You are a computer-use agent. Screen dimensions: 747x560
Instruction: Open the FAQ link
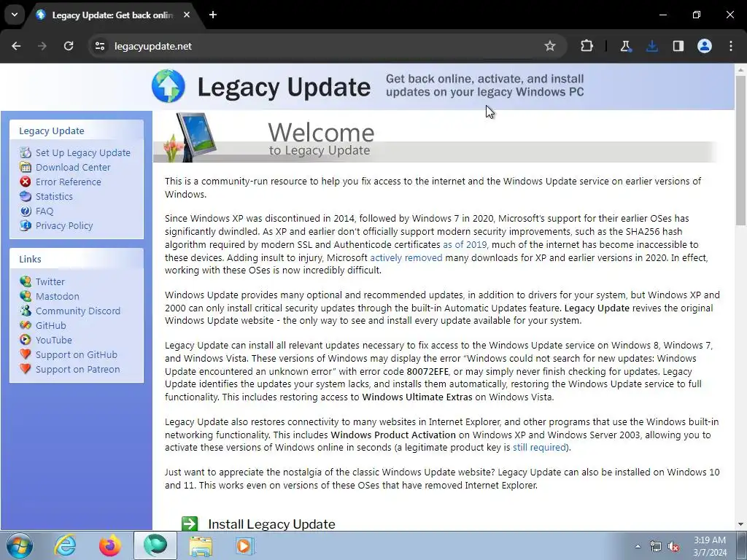click(44, 211)
